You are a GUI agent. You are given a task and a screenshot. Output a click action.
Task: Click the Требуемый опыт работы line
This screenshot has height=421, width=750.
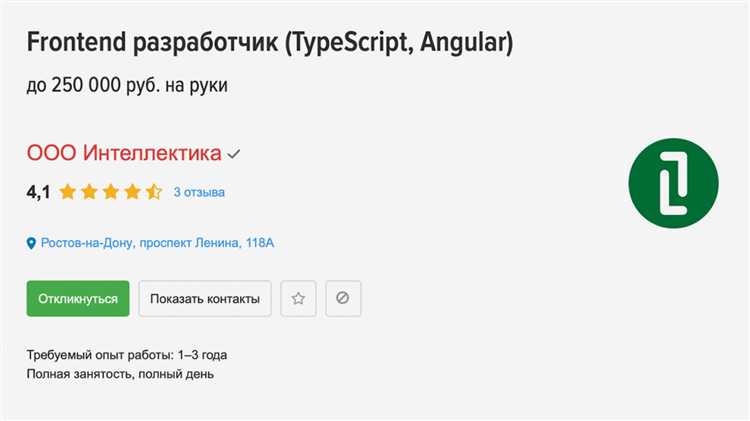134,355
